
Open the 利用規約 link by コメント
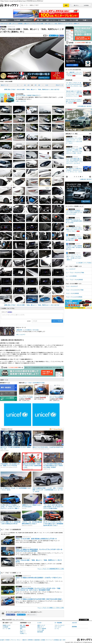(10, 312)
